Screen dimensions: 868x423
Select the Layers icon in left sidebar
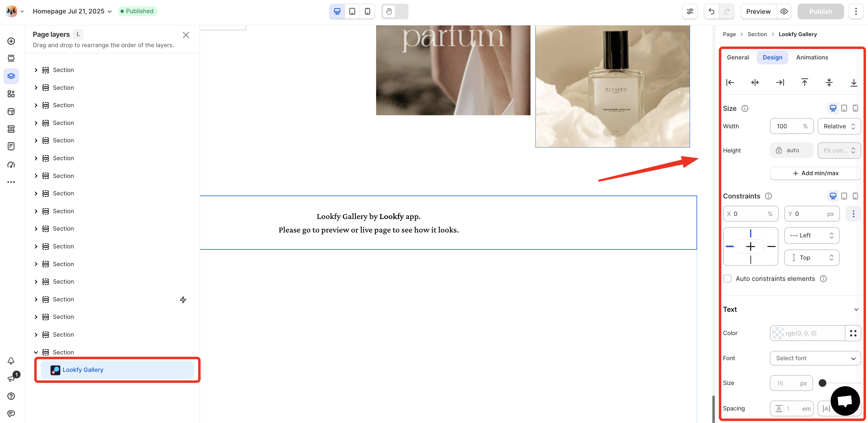[11, 76]
